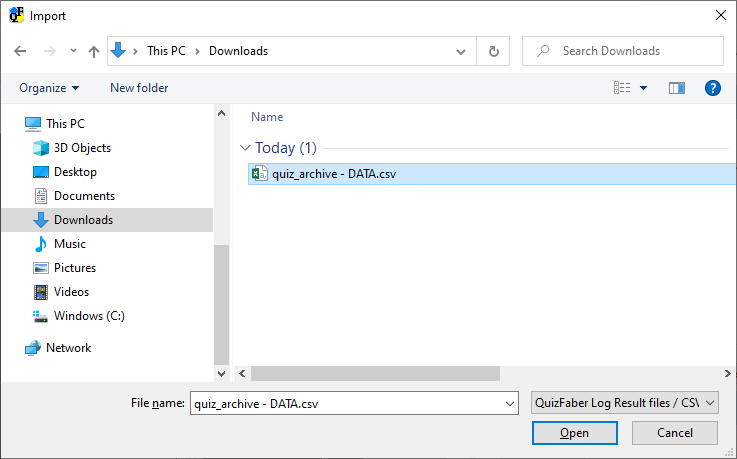The width and height of the screenshot is (737, 459).
Task: Open the Organize menu
Action: (x=49, y=88)
